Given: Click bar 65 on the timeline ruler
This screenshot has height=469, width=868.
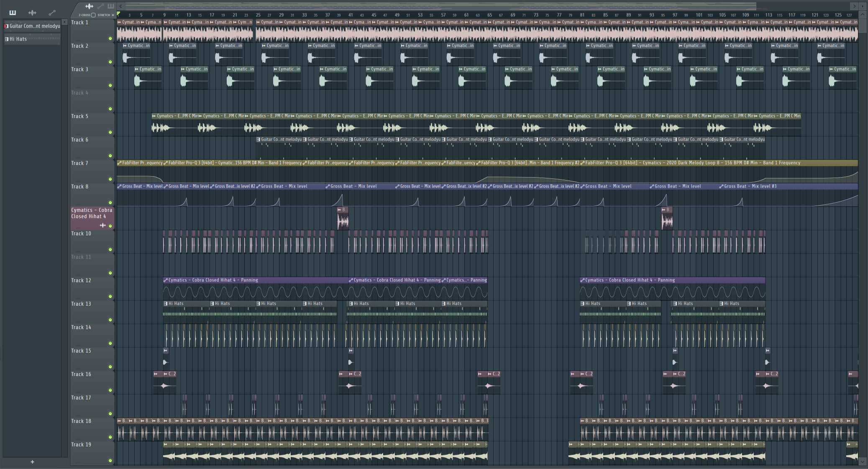Looking at the screenshot, I should click(x=489, y=15).
